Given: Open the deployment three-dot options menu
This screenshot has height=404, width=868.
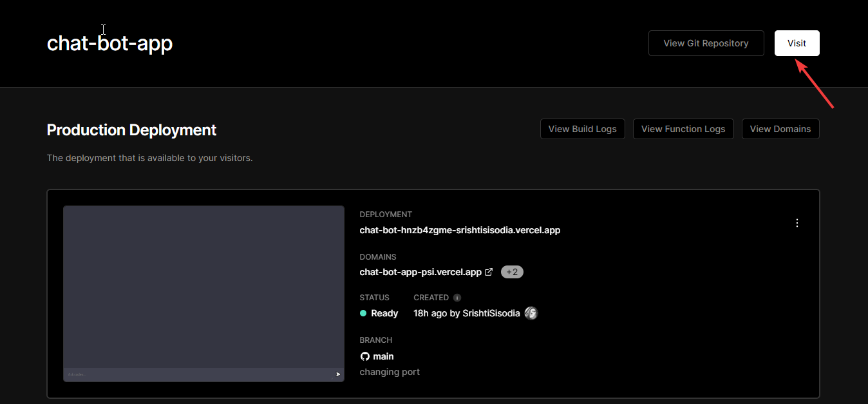Looking at the screenshot, I should [797, 223].
